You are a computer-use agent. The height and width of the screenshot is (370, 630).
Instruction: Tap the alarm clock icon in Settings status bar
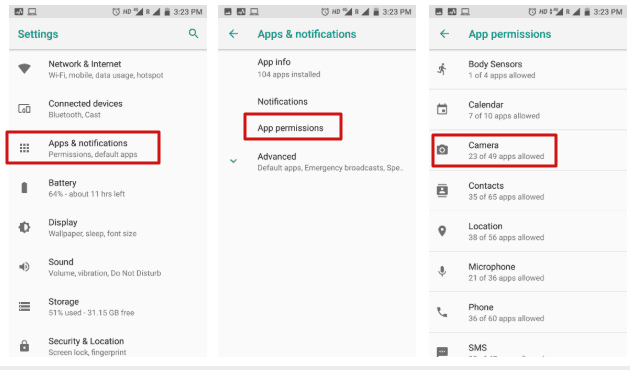coord(116,12)
